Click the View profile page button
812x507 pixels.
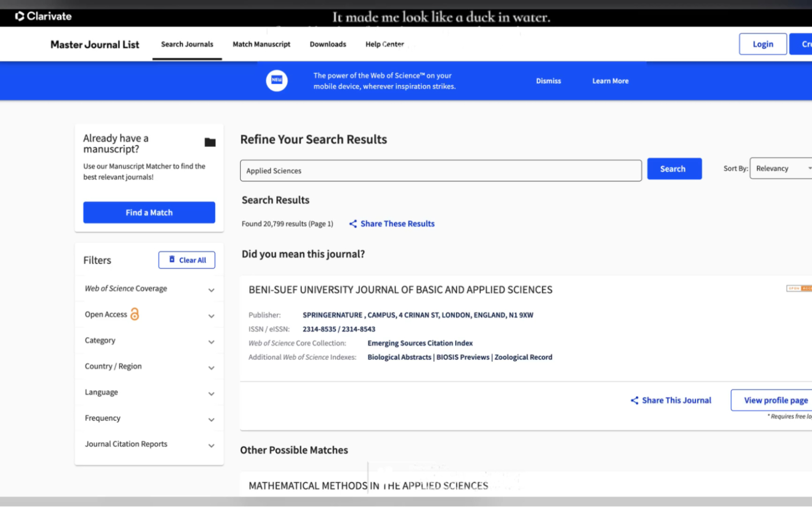(x=771, y=400)
